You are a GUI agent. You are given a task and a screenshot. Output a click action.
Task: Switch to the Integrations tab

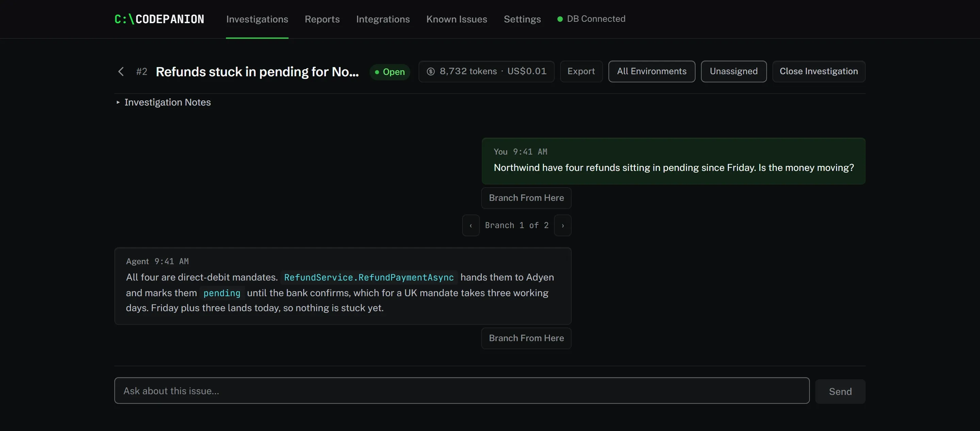coord(383,19)
